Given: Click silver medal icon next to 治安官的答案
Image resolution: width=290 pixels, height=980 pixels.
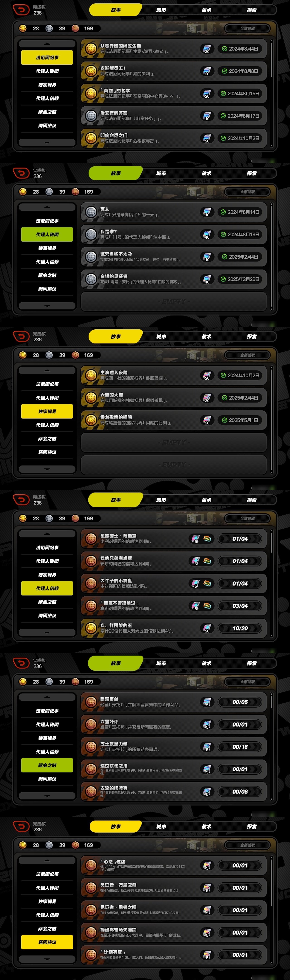Looking at the screenshot, I should [x=91, y=116].
